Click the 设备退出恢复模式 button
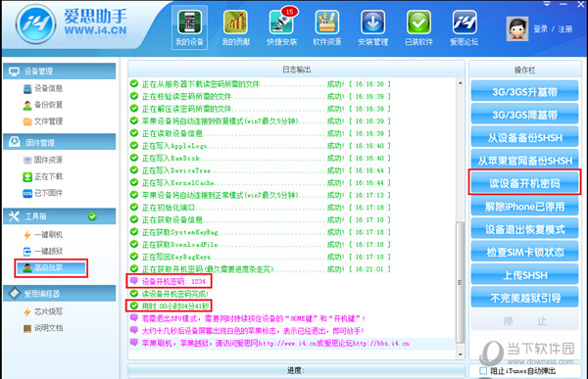This screenshot has height=379, width=588. point(524,229)
